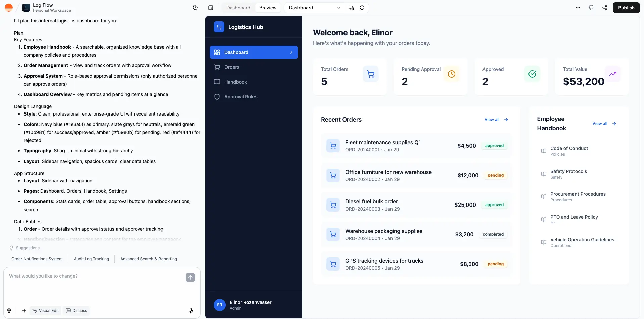Refresh the app preview
644x319 pixels.
click(362, 7)
